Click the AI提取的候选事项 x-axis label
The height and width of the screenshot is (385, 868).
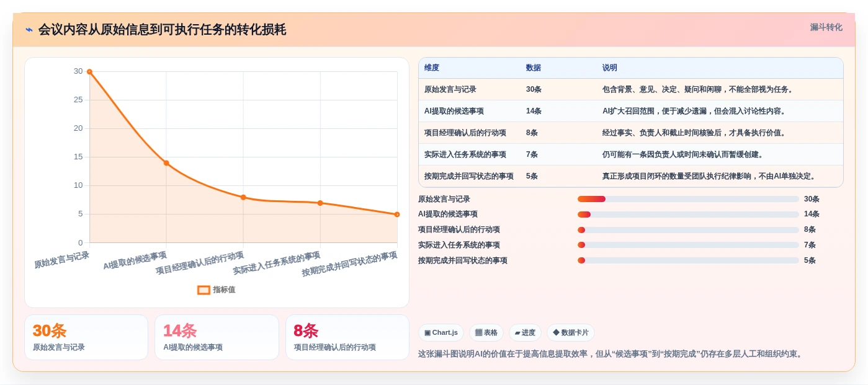coord(135,260)
